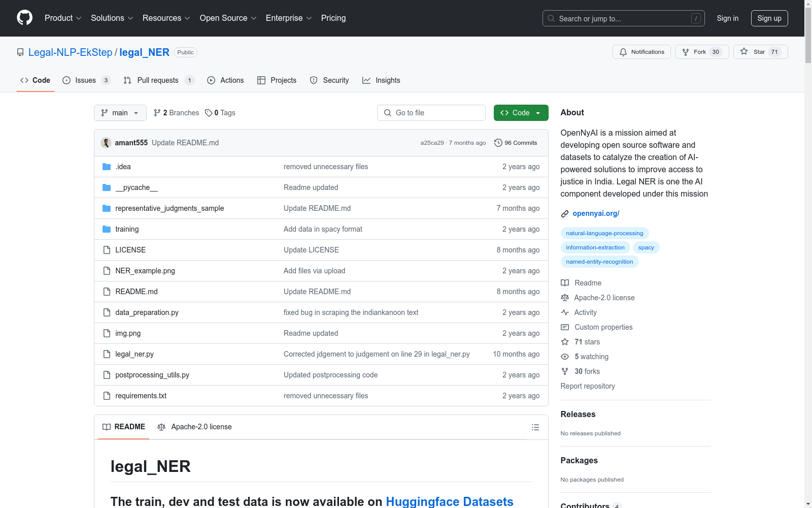Viewport: 812px width, 508px height.
Task: Click the Search or jump to field
Action: click(624, 18)
